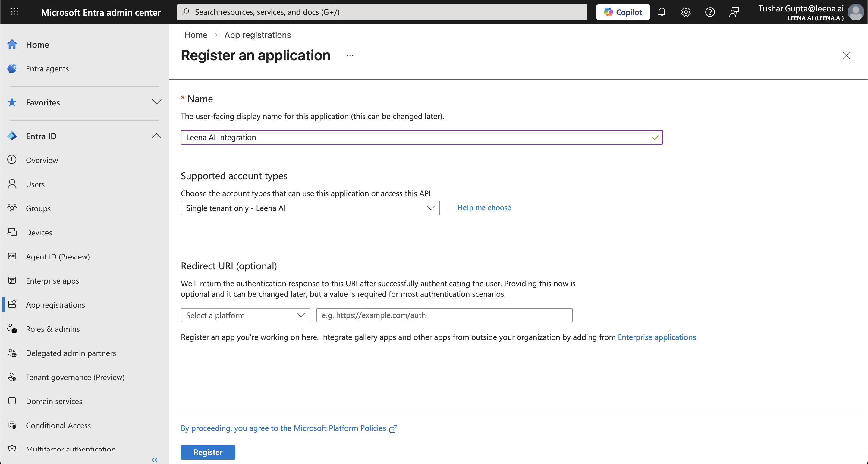This screenshot has height=464, width=868.
Task: Click the help question mark icon
Action: [x=710, y=12]
